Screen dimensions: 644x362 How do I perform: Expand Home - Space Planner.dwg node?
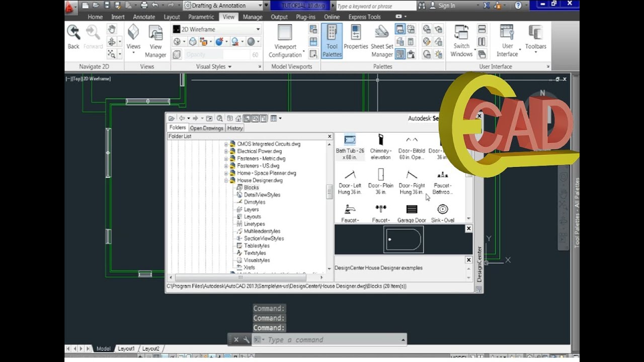226,173
